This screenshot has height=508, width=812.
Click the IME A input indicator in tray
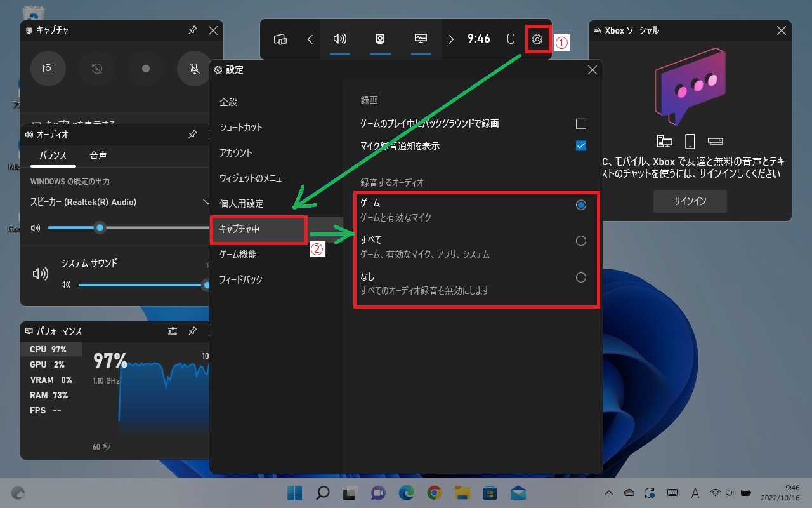pyautogui.click(x=695, y=493)
